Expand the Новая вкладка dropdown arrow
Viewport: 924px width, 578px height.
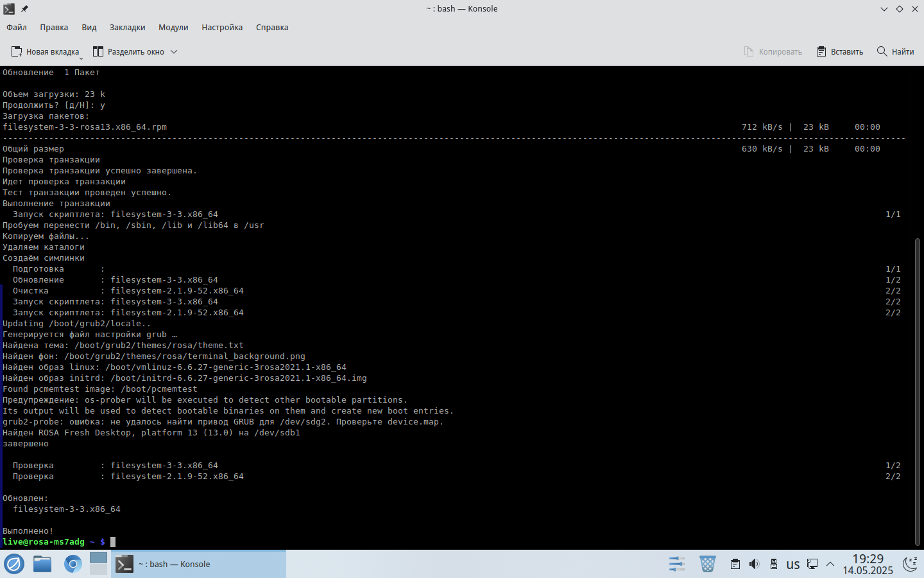(81, 58)
